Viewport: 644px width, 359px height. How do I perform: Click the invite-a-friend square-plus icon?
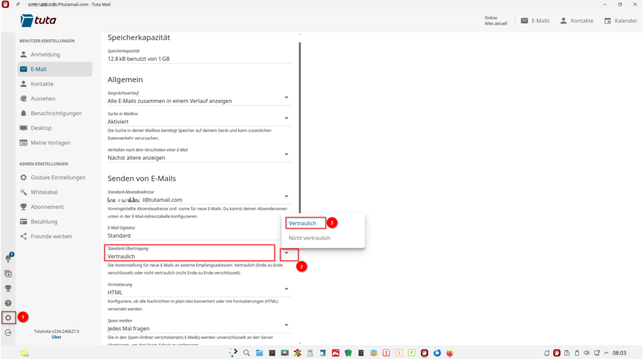(x=8, y=273)
